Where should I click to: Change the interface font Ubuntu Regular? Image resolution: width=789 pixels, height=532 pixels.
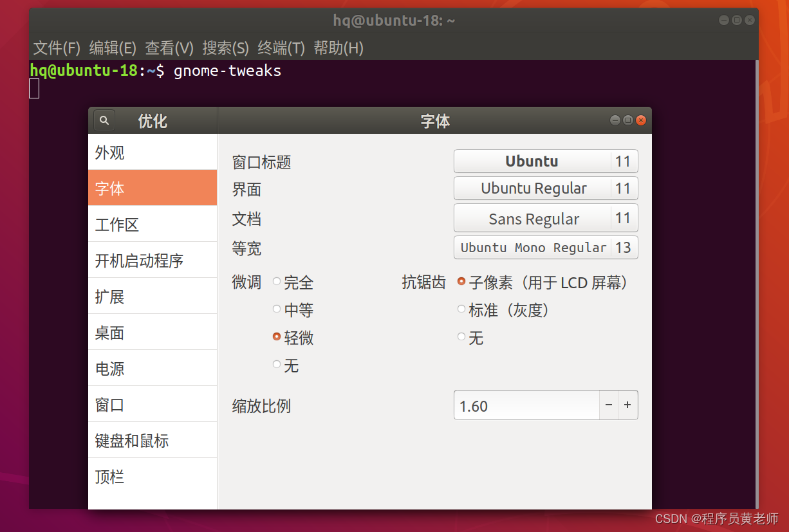546,188
